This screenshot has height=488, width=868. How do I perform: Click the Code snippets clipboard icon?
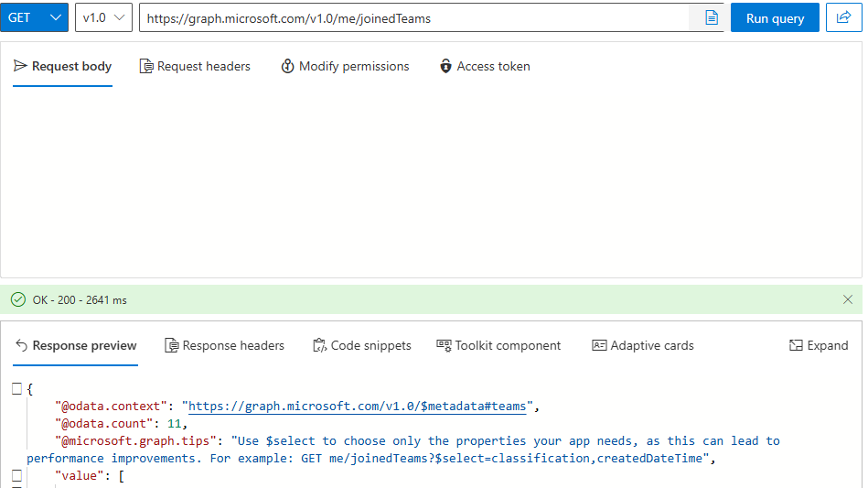[x=319, y=346]
